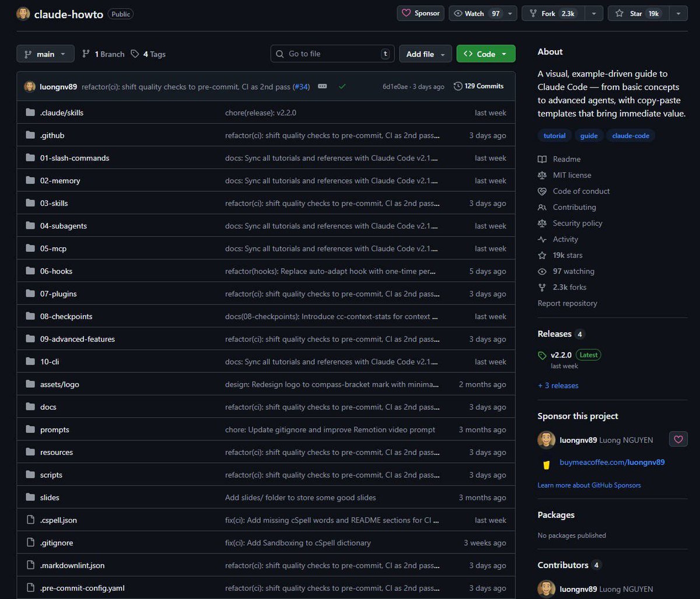The width and height of the screenshot is (700, 599).
Task: Select the claude-code topic tag
Action: point(631,135)
